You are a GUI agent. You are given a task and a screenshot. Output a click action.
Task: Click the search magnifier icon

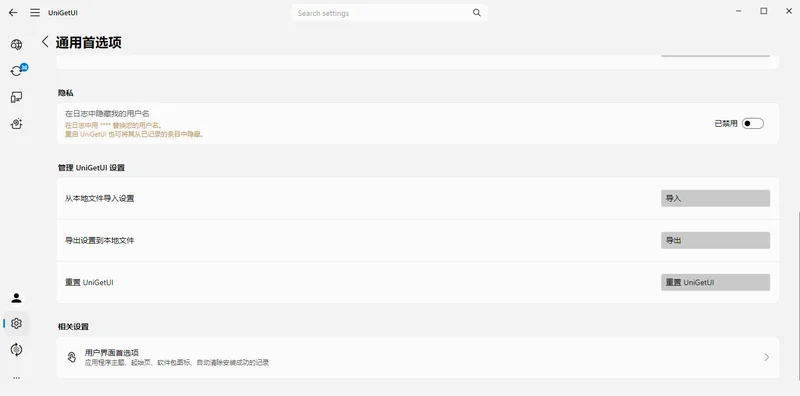pos(477,13)
